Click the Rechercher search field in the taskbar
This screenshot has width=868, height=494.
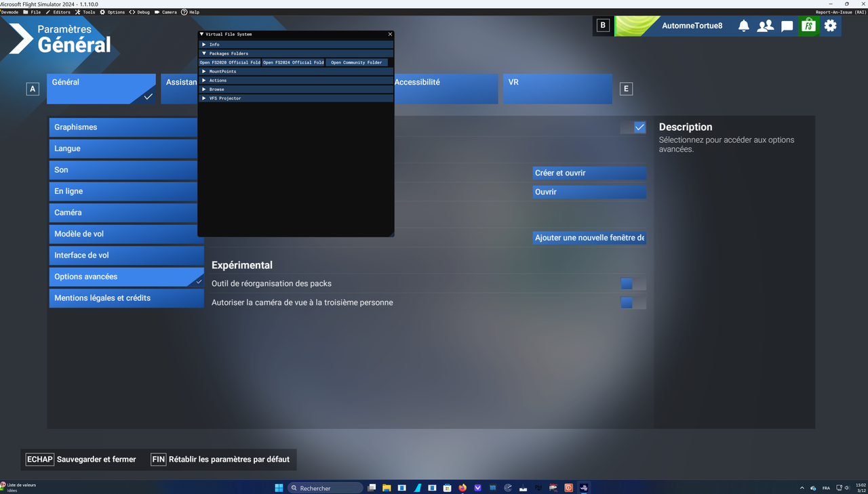325,487
